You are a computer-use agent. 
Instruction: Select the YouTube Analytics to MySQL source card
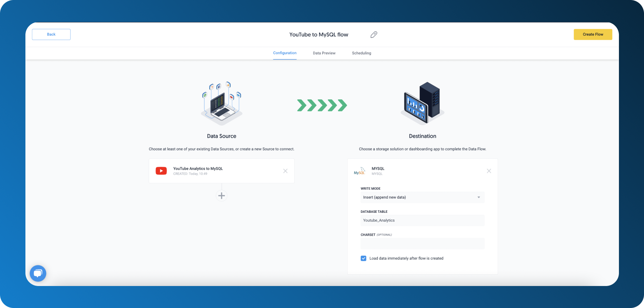[222, 171]
